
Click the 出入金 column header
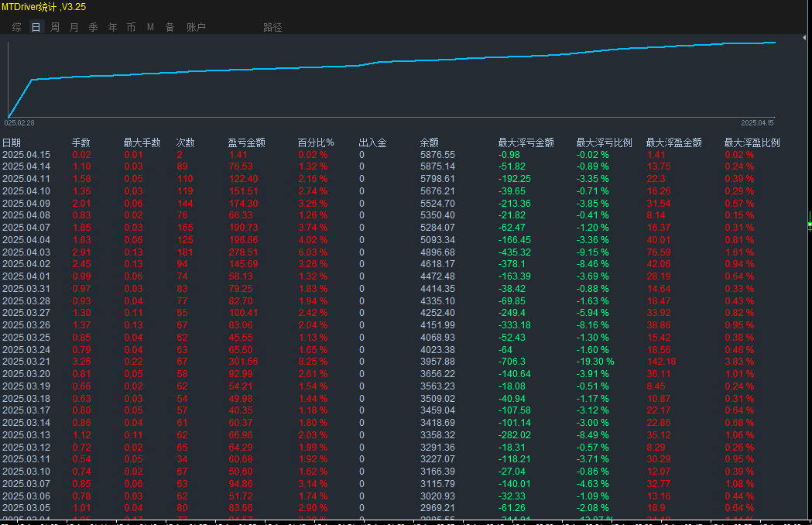[x=373, y=142]
